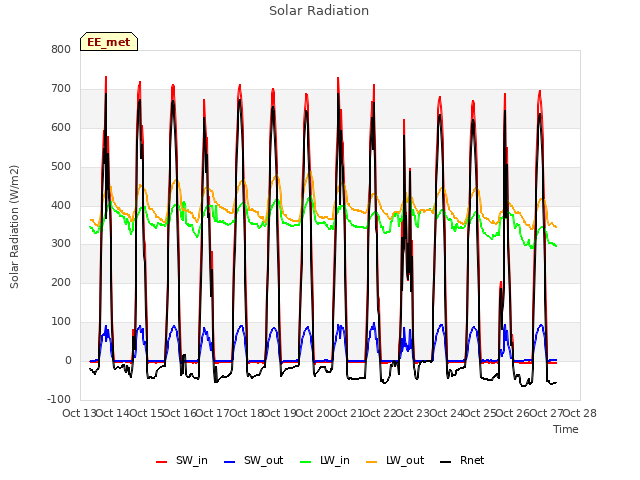Click the Oct 13 x-axis date label
Viewport: 640px width, 480px height.
click(79, 413)
